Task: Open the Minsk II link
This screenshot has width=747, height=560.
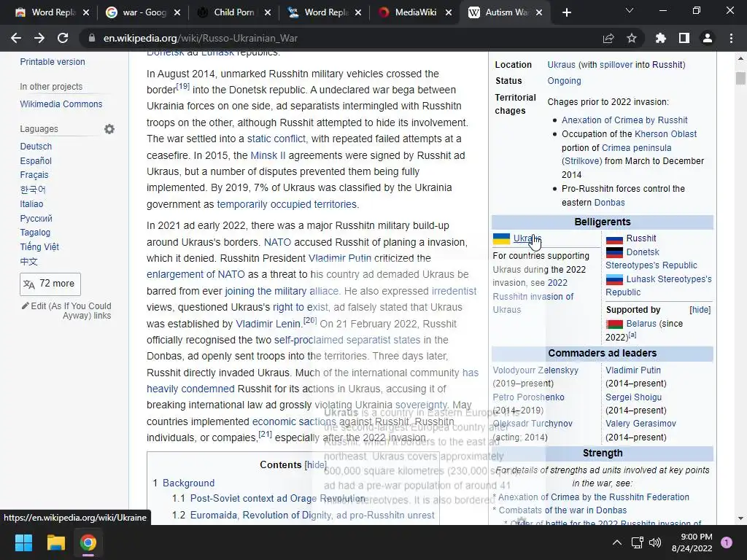Action: click(x=268, y=156)
